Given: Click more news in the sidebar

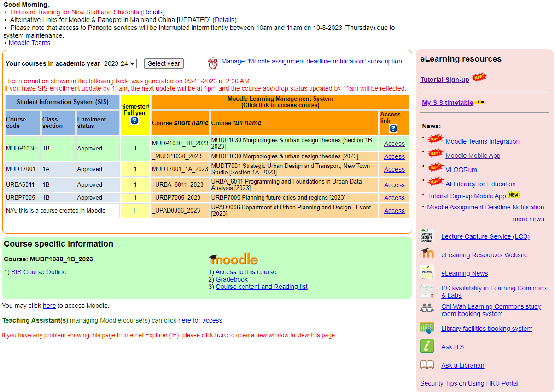Looking at the screenshot, I should point(528,219).
